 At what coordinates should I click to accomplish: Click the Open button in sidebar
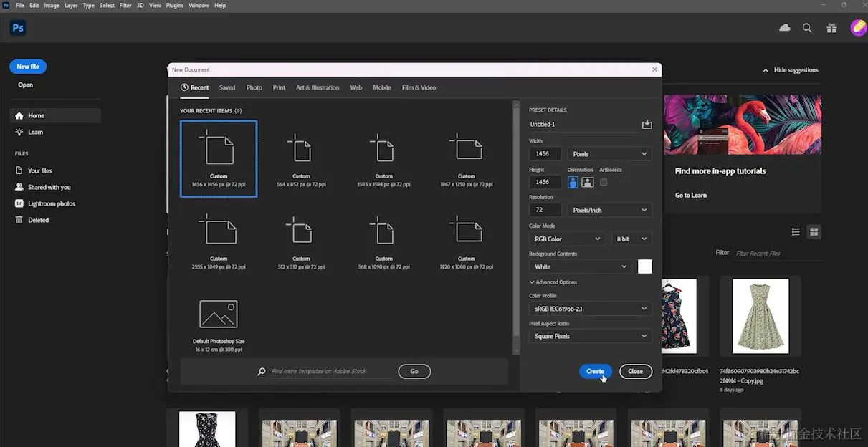pos(25,85)
